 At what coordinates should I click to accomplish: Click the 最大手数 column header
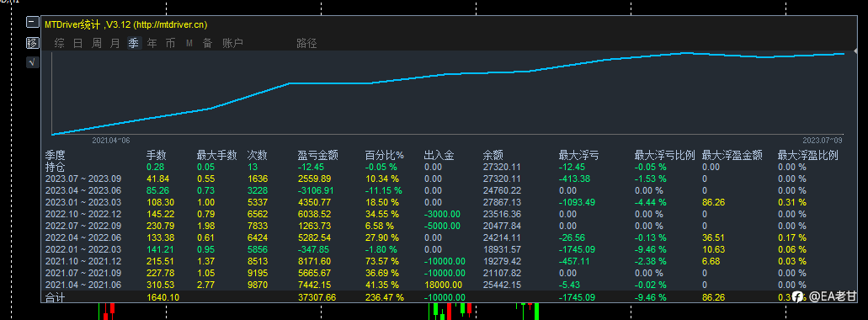[216, 156]
